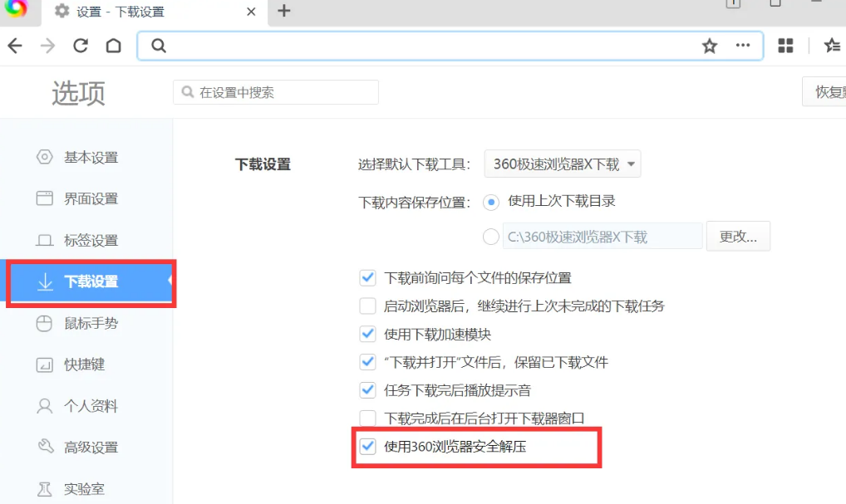The height and width of the screenshot is (504, 846).
Task: Click the 更改... button
Action: 738,236
